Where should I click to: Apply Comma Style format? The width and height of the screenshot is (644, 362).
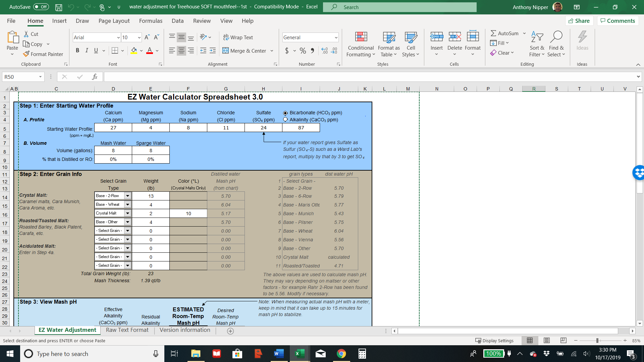coord(312,51)
